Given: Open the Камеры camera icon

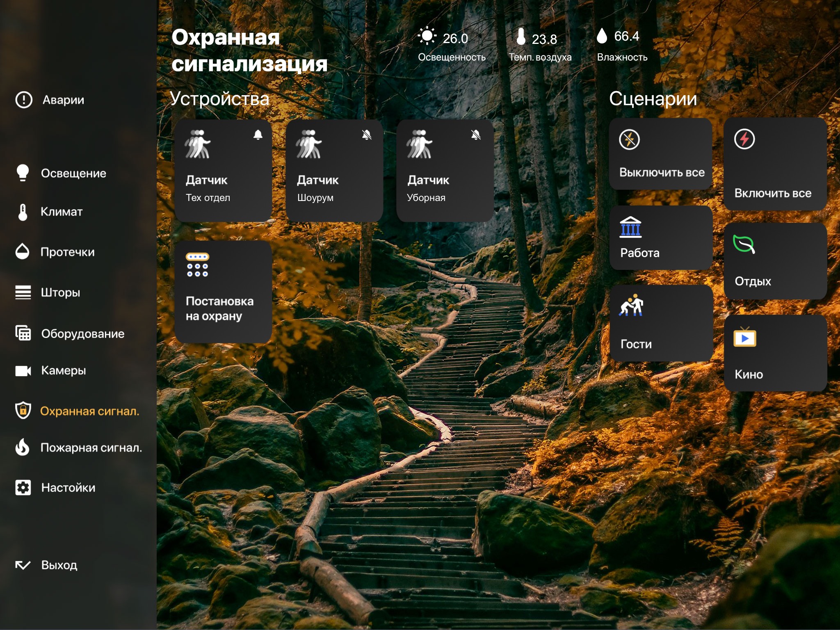Looking at the screenshot, I should 23,371.
